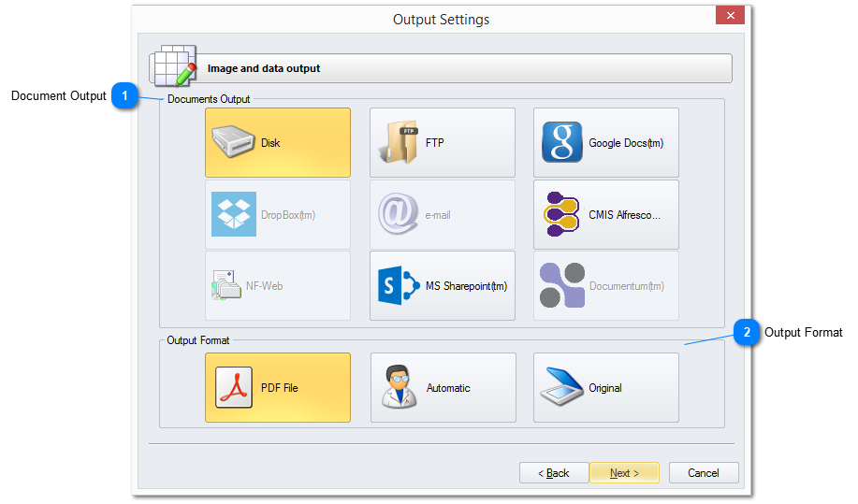Viewport: 858px width, 504px height.
Task: Select Original output format
Action: coord(605,387)
